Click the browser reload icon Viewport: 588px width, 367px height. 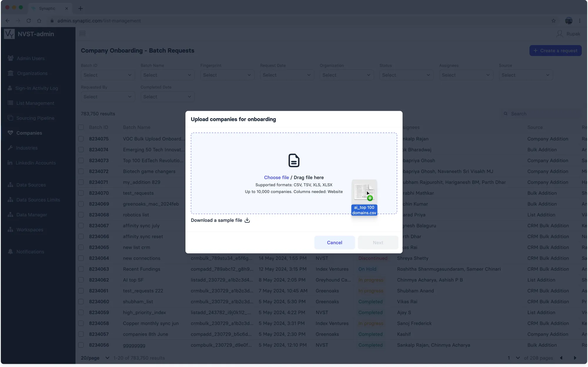(x=29, y=21)
